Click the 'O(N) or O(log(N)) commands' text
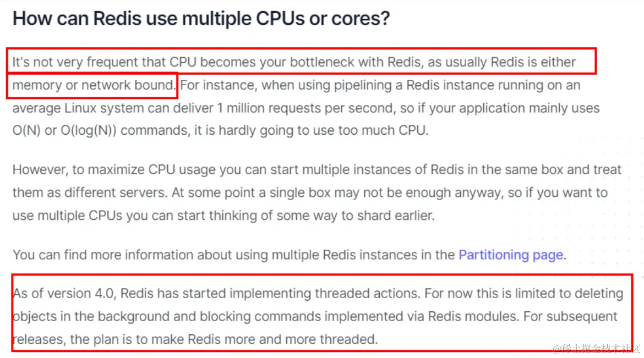Image resolution: width=644 pixels, height=358 pixels. coord(100,130)
